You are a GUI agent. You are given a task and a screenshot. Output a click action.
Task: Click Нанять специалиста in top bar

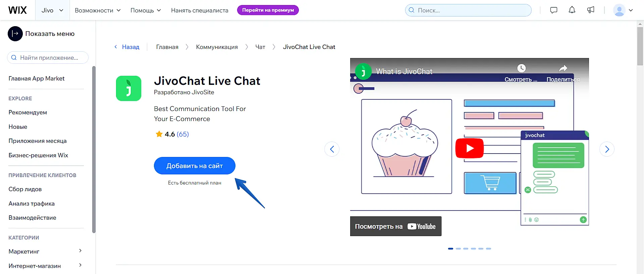click(200, 10)
